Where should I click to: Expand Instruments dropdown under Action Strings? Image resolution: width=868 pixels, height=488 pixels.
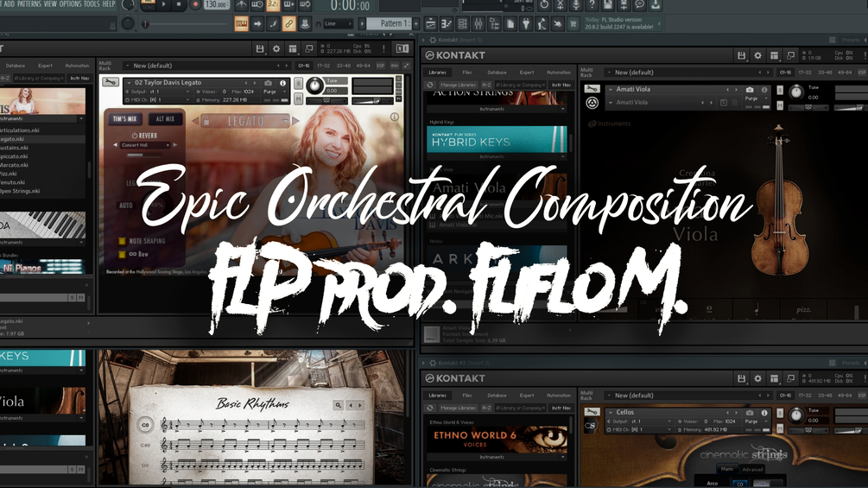(563, 109)
